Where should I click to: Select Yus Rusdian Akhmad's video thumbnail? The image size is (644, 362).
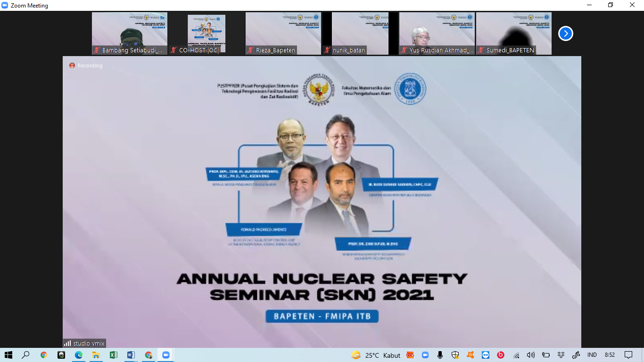click(437, 33)
